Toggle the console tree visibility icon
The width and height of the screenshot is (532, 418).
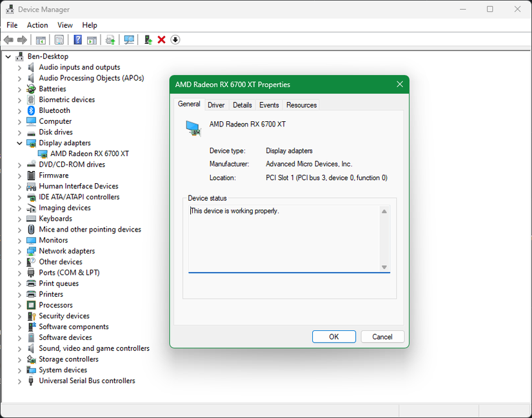click(x=40, y=39)
